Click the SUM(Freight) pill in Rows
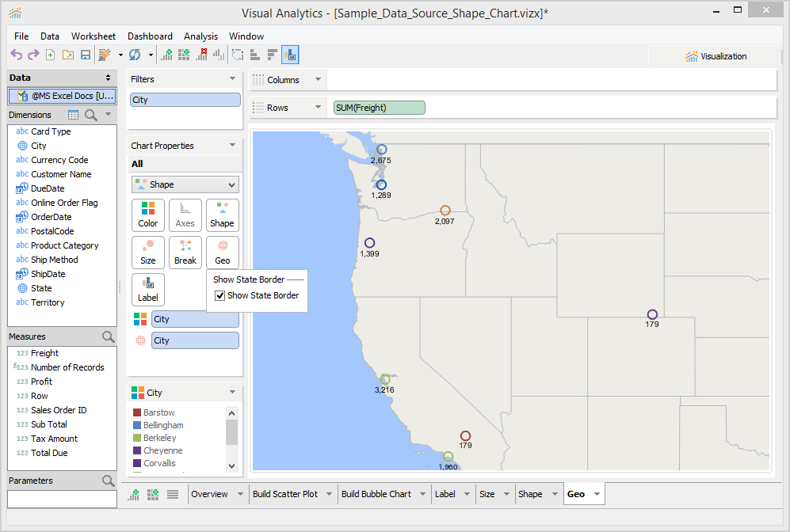790x532 pixels. [380, 108]
